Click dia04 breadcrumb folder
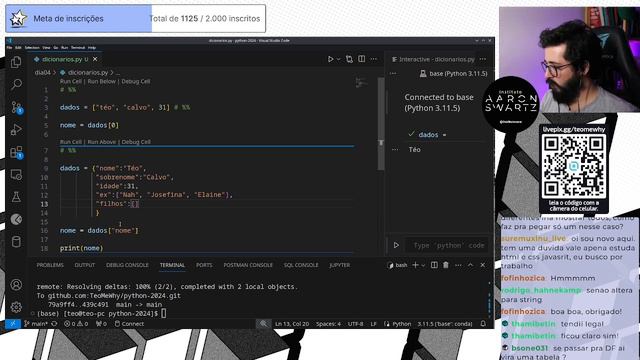The height and width of the screenshot is (360, 640). point(42,72)
